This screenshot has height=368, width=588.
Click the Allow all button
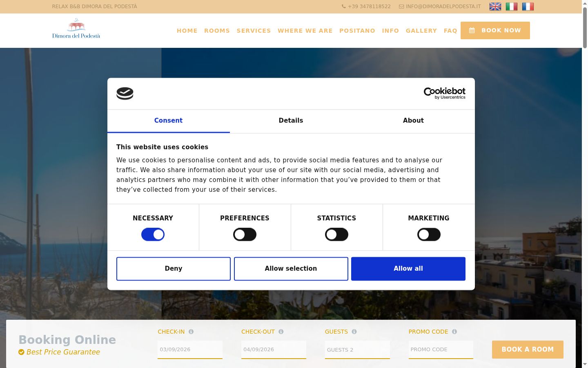pyautogui.click(x=408, y=269)
